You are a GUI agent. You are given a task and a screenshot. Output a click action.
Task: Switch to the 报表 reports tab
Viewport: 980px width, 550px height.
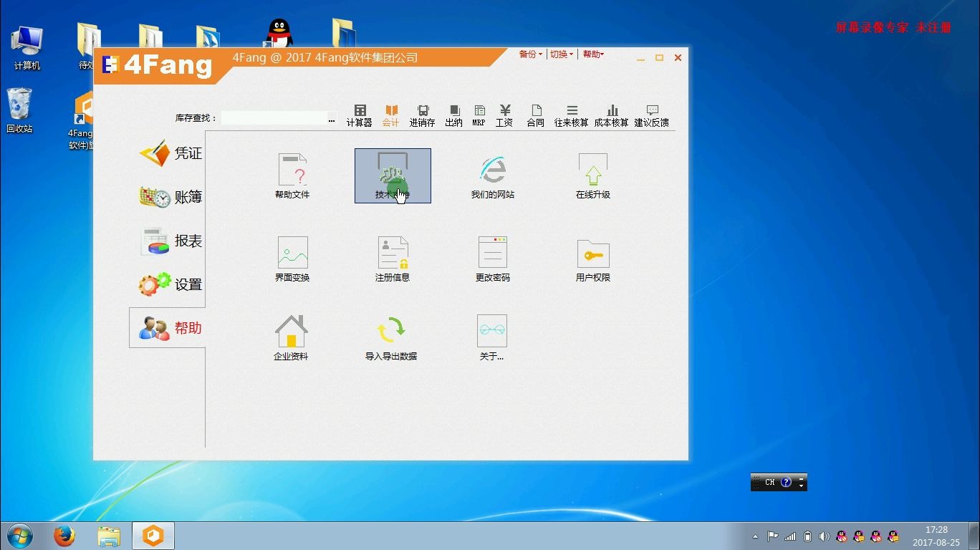(x=170, y=241)
